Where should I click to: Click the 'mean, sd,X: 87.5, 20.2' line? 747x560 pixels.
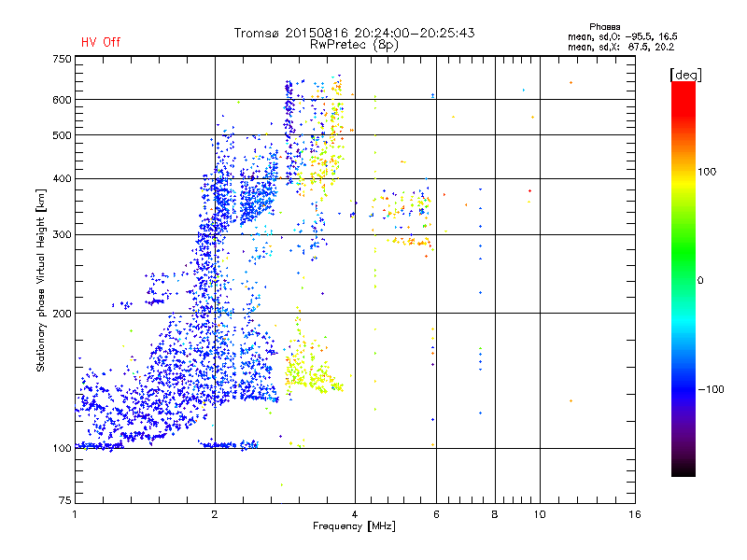621,48
